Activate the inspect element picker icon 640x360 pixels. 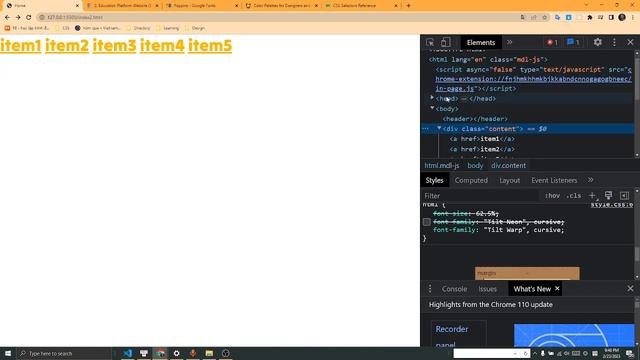[430, 42]
